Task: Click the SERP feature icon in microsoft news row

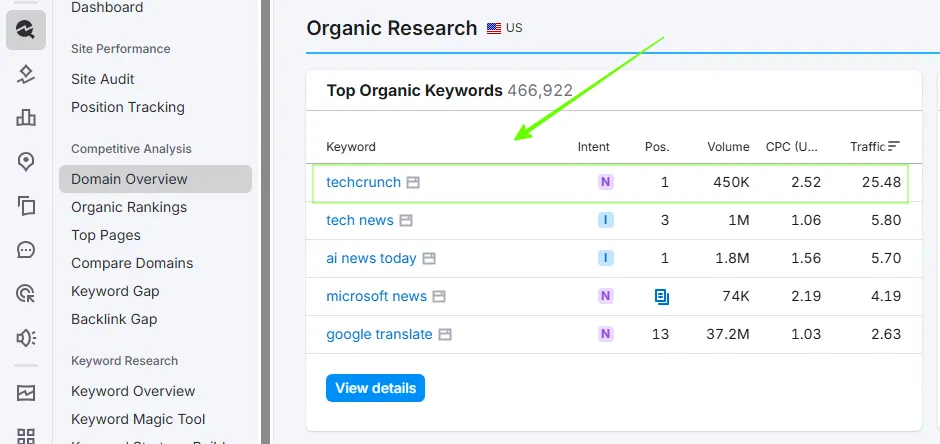Action: 662,297
